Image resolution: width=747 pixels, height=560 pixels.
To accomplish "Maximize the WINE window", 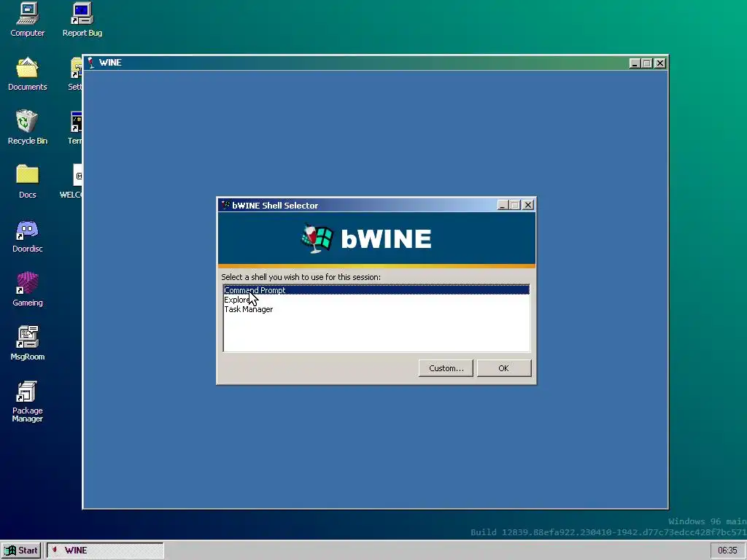I will pyautogui.click(x=646, y=63).
